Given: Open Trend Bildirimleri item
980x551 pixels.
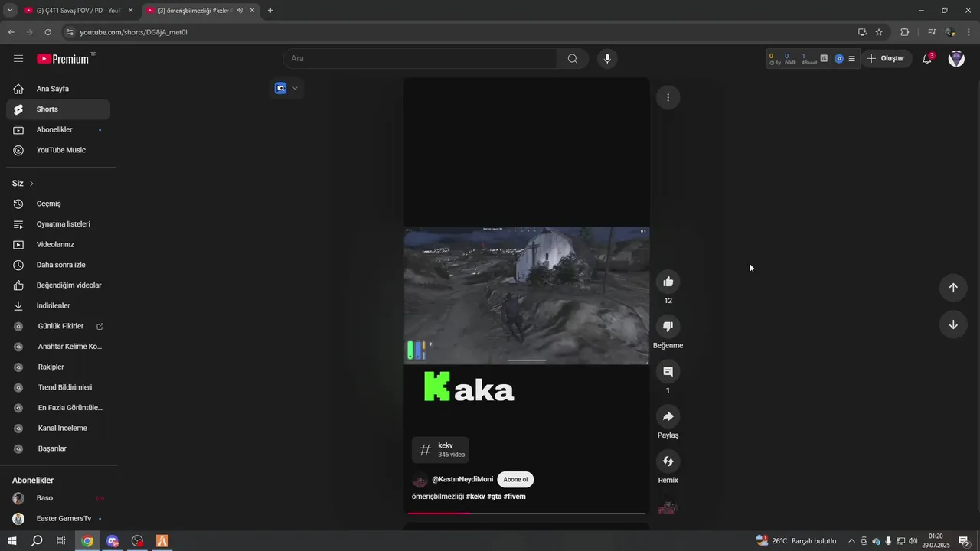Looking at the screenshot, I should point(58,387).
